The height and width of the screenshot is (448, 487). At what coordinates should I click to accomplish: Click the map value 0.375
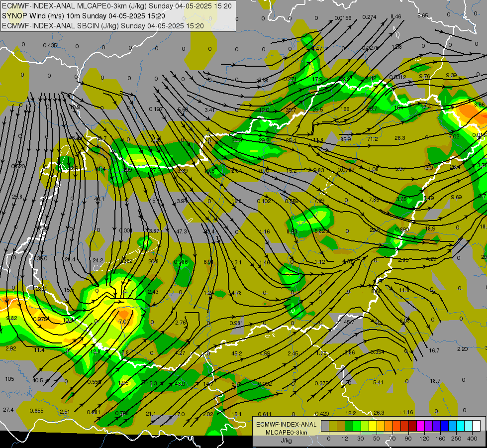click(321, 383)
